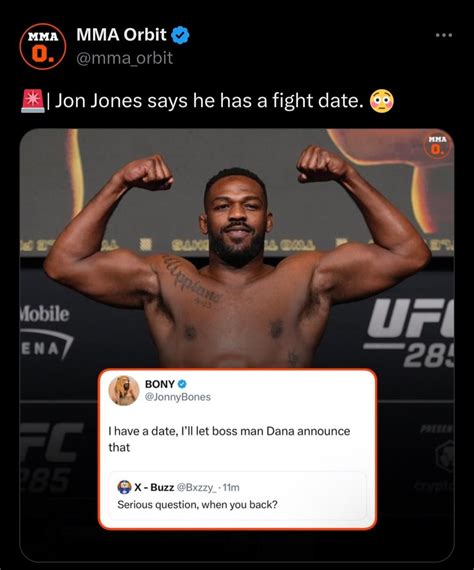This screenshot has height=570, width=474.
Task: Open the three-dot more options menu
Action: coord(444,35)
